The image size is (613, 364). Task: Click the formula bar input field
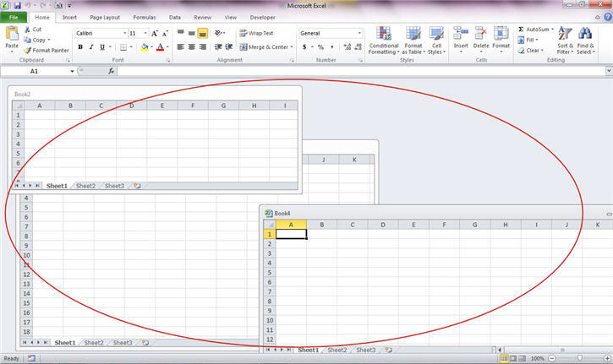[361, 71]
